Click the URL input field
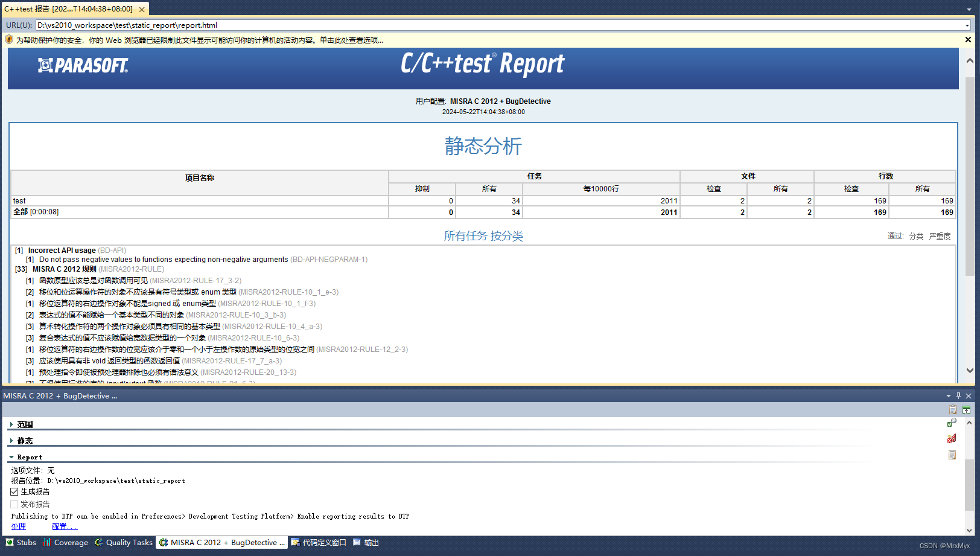The height and width of the screenshot is (556, 980). pos(500,25)
